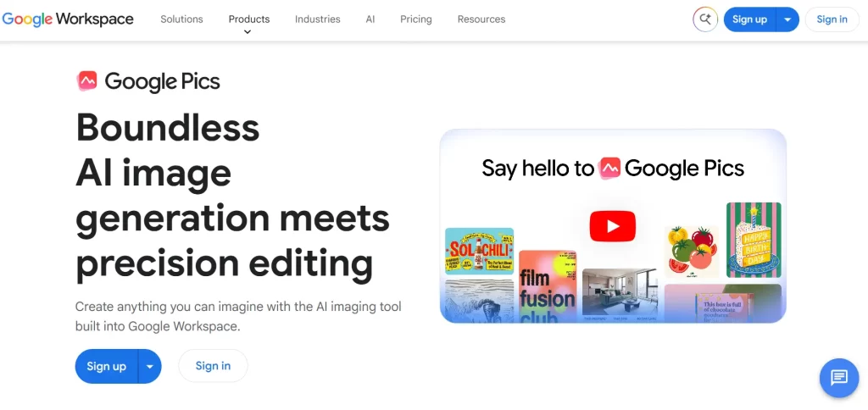The image size is (868, 410).
Task: Open the Resources menu
Action: coord(481,19)
